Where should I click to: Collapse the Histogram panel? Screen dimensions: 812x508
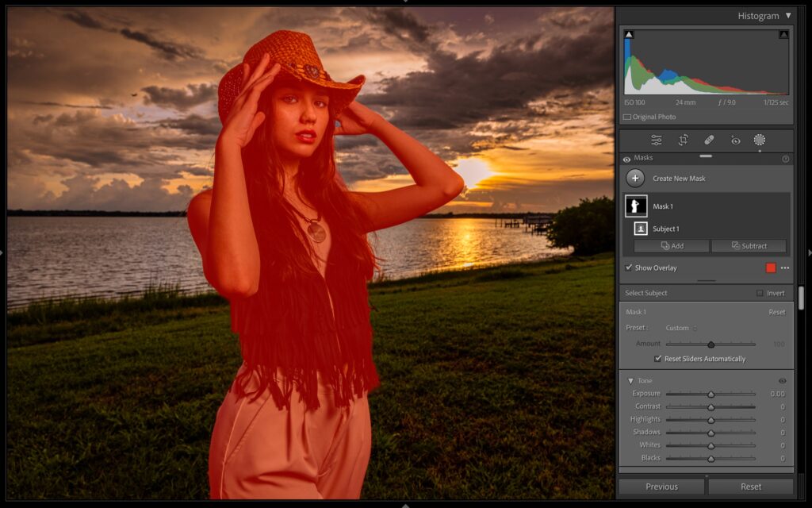(788, 16)
